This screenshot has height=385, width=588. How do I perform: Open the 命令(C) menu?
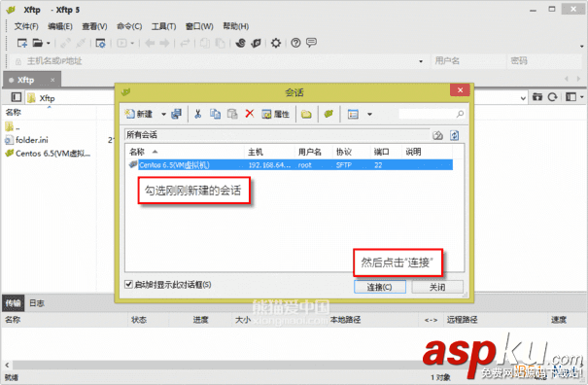point(129,26)
